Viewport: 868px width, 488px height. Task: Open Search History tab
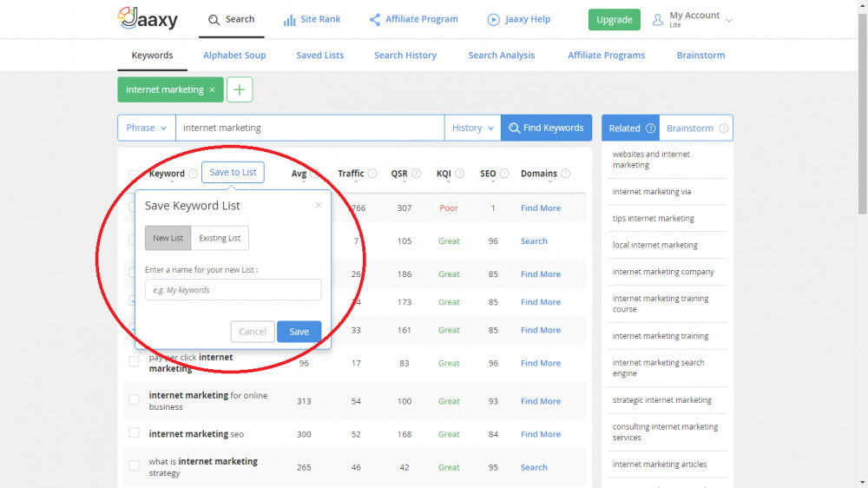[x=405, y=55]
